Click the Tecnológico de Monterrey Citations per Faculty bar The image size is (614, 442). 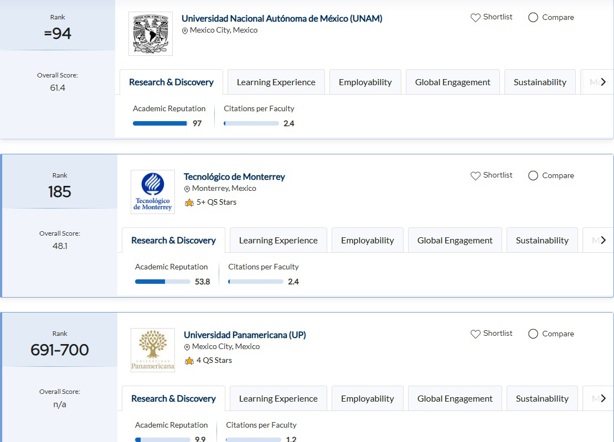click(x=256, y=281)
